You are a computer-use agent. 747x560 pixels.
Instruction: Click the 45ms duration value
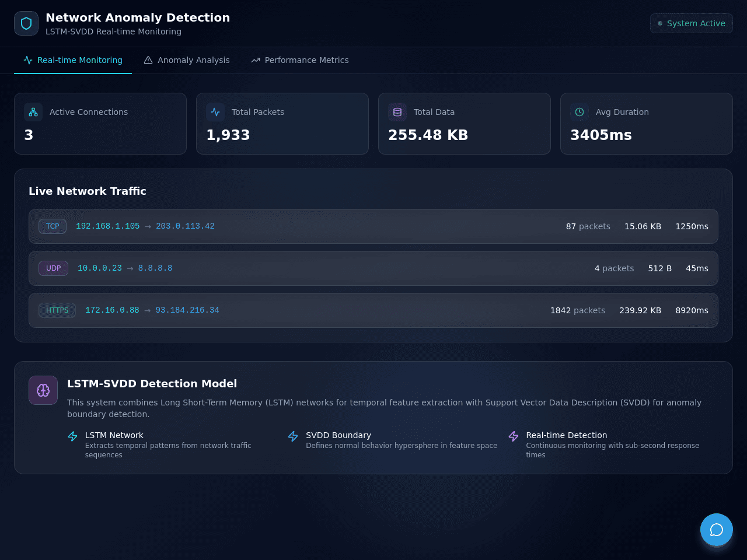697,268
